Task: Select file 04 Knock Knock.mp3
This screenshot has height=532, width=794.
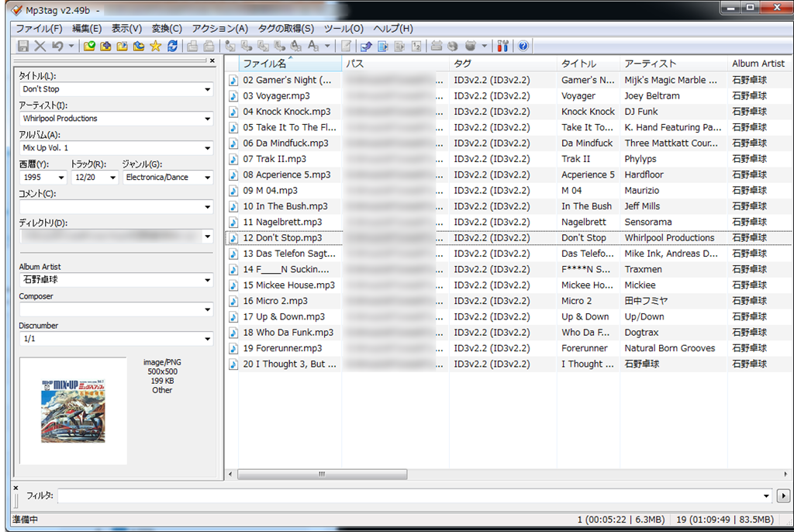Action: click(x=287, y=112)
